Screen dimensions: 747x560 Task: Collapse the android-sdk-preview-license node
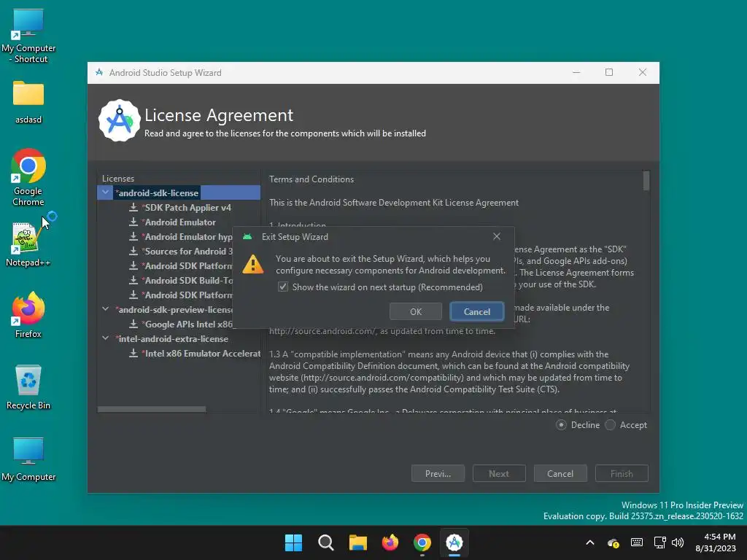click(105, 309)
